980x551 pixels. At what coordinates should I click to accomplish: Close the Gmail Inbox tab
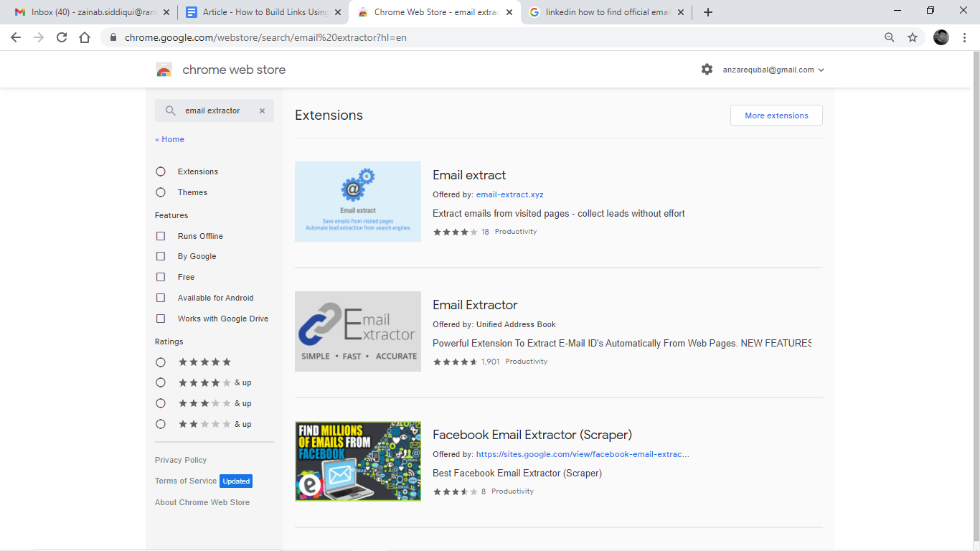pos(166,12)
